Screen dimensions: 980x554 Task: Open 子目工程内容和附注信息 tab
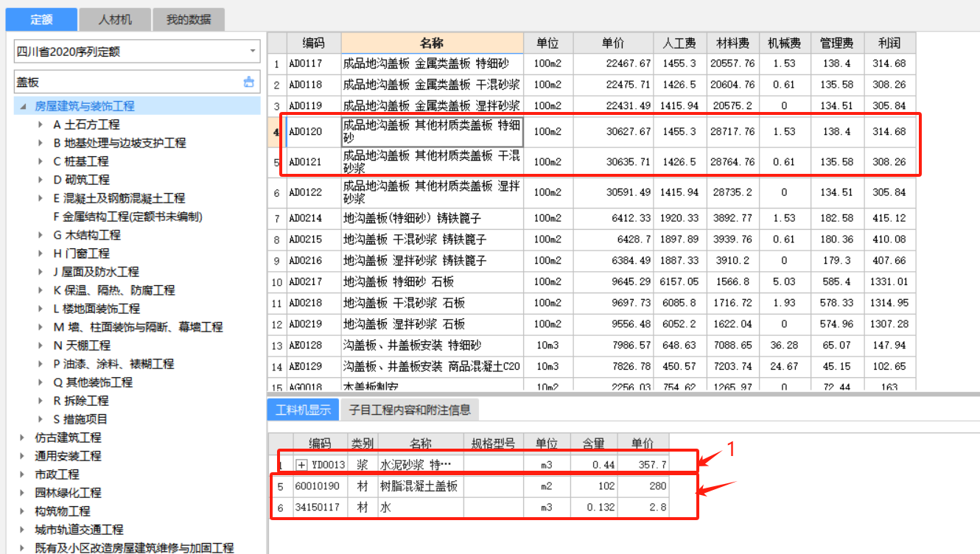410,410
